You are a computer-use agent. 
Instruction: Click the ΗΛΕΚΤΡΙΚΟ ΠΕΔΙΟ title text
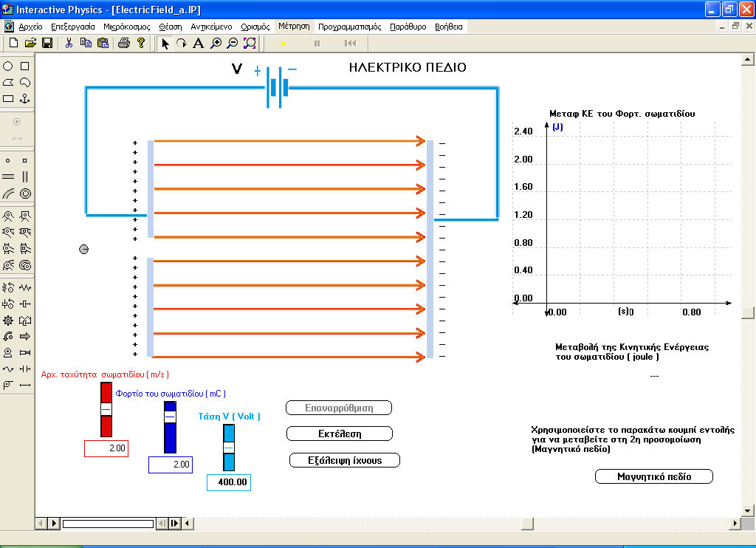408,67
